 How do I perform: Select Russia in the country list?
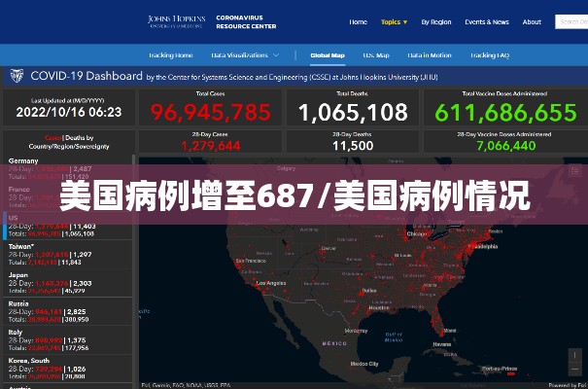[x=67, y=311]
